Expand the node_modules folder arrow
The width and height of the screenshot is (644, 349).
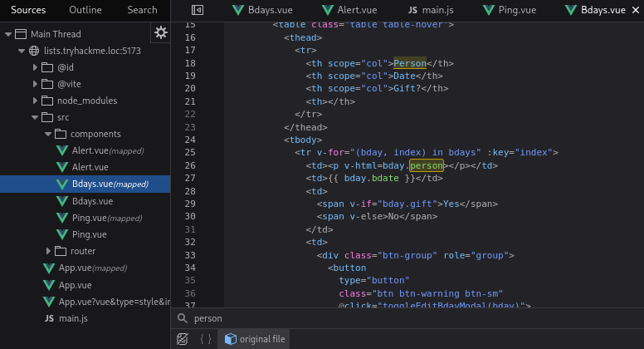point(35,101)
